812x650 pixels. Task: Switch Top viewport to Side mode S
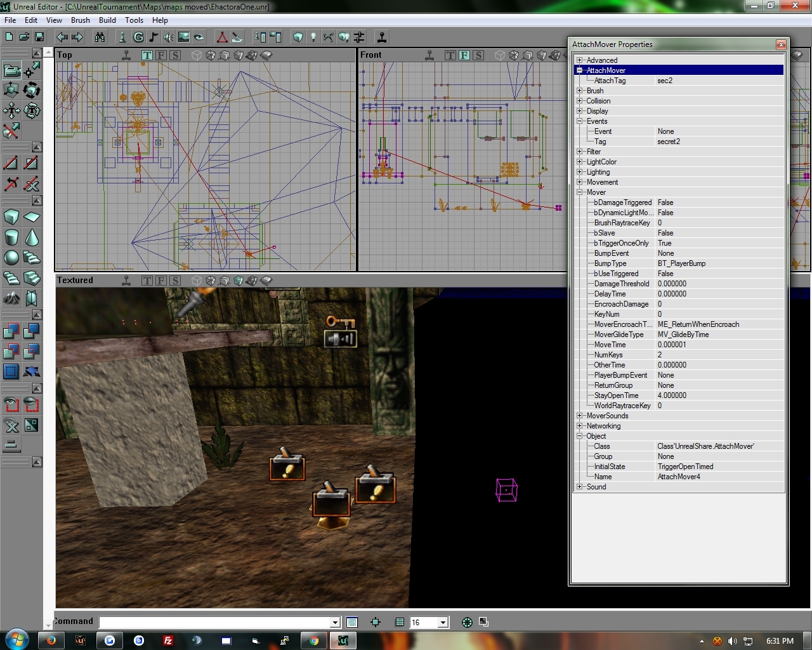pos(175,55)
